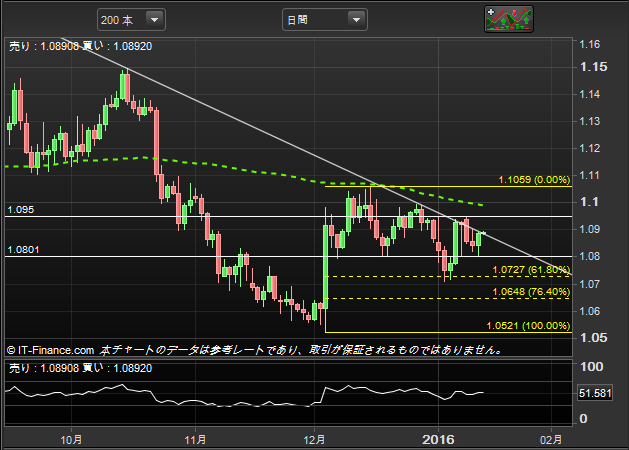Click the RSI value 51.581 box
This screenshot has height=450, width=629.
[x=595, y=393]
